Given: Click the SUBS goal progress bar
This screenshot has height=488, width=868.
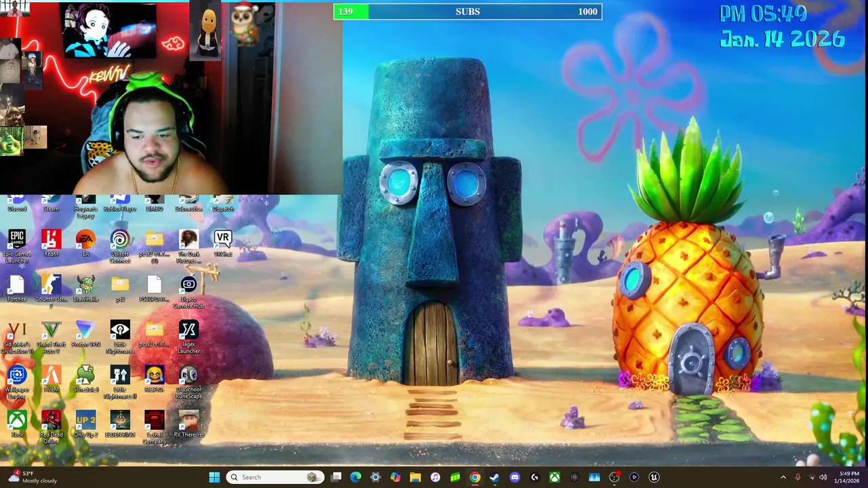Looking at the screenshot, I should coord(467,12).
